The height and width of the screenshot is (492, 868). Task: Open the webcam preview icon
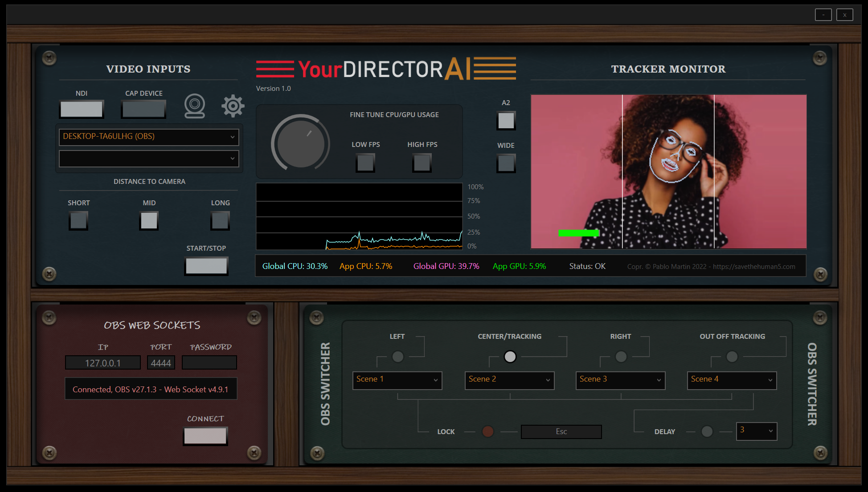195,106
